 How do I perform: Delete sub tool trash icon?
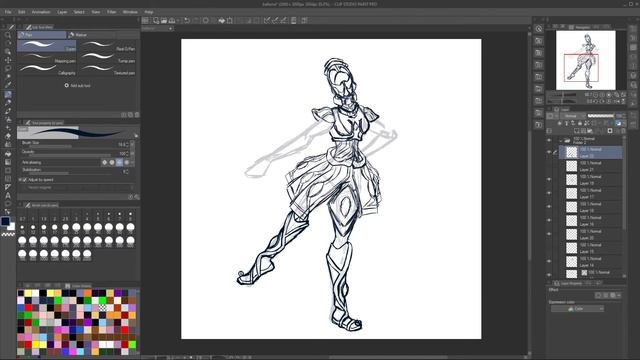(x=137, y=115)
